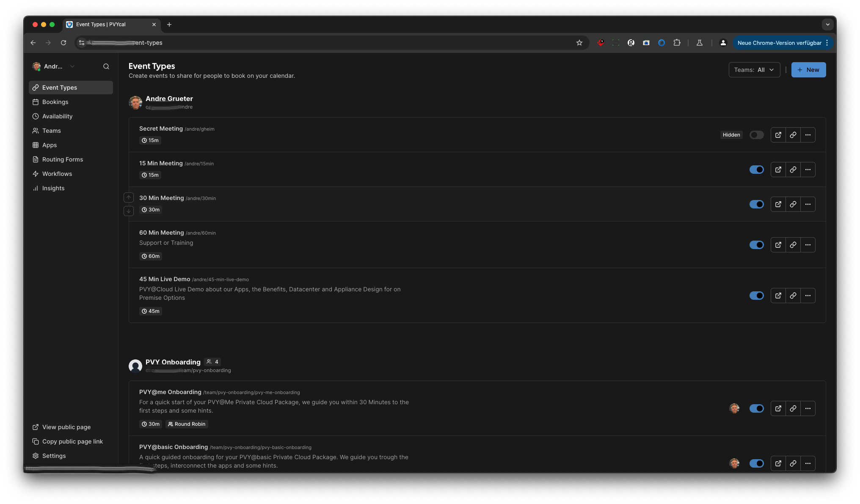Open preview for PVY@basic Onboarding

pos(778,463)
